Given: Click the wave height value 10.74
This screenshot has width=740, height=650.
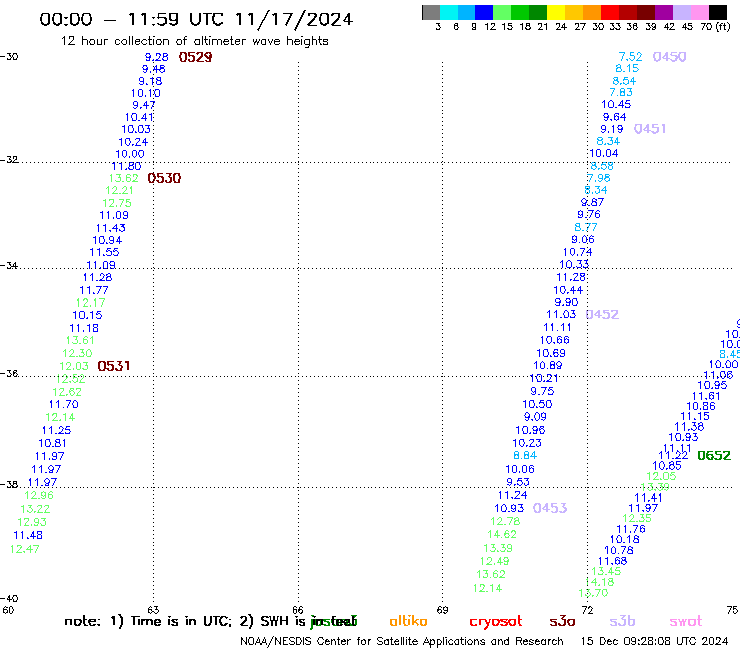Looking at the screenshot, I should 577,252.
